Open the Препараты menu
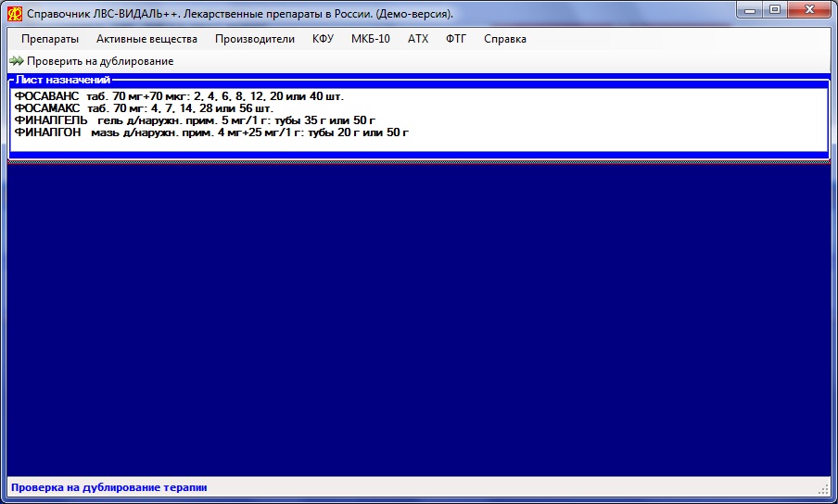 coord(50,39)
